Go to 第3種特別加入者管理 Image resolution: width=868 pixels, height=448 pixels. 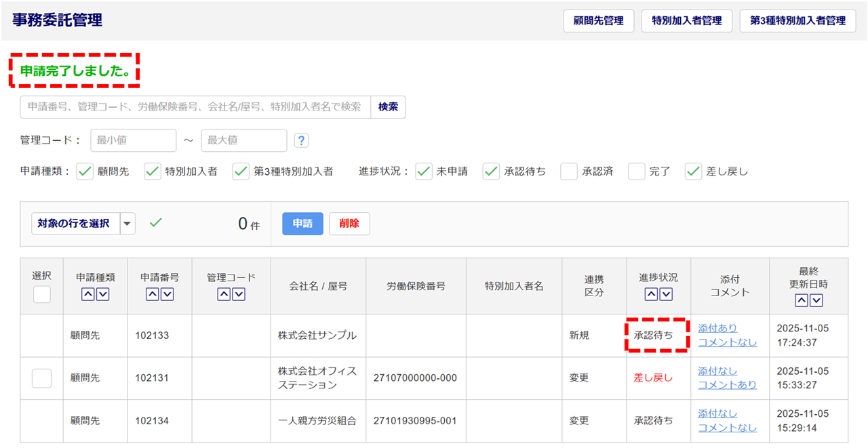pyautogui.click(x=797, y=21)
